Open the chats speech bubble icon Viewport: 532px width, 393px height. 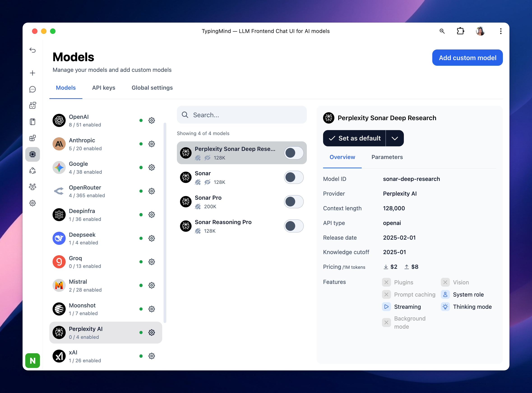pos(32,89)
